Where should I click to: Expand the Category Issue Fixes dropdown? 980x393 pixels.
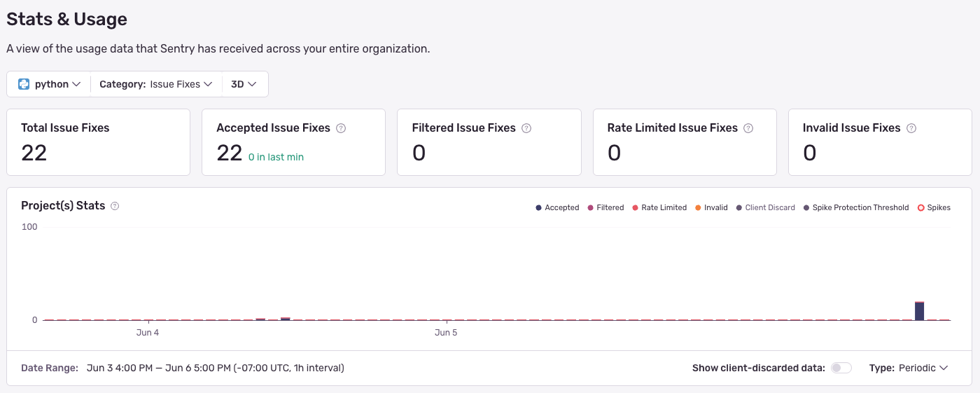155,84
